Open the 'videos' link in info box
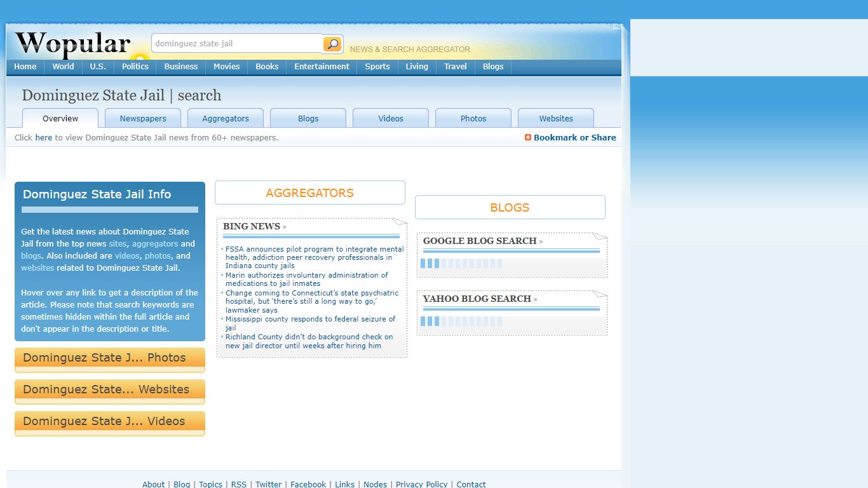 128,256
